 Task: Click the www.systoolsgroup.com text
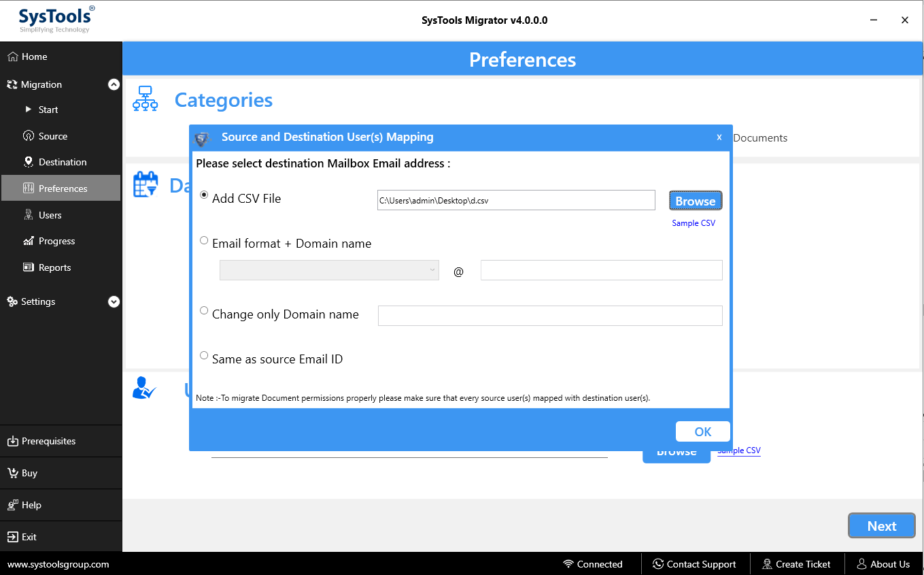coord(58,564)
